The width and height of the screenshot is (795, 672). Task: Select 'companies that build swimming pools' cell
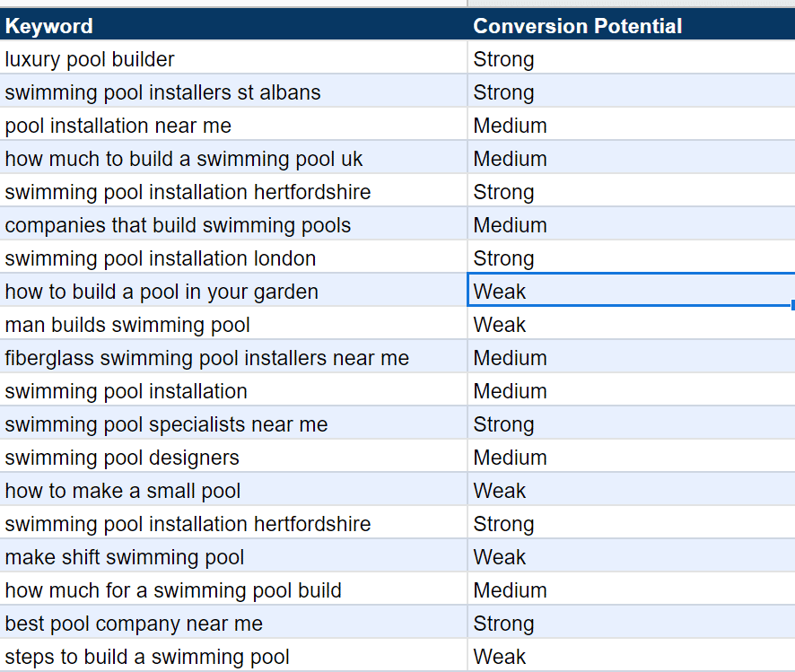[x=233, y=225]
